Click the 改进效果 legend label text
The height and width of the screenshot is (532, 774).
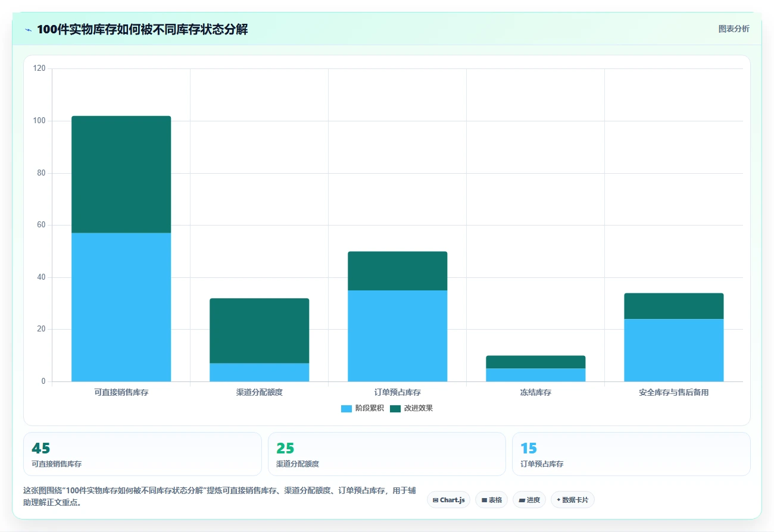[x=418, y=408]
